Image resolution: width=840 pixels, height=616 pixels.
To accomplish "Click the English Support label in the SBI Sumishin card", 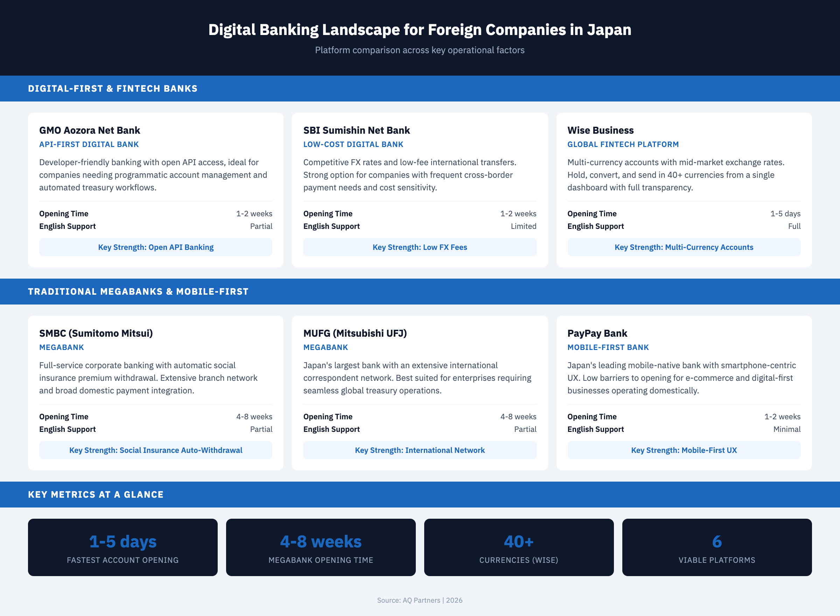I will [331, 226].
